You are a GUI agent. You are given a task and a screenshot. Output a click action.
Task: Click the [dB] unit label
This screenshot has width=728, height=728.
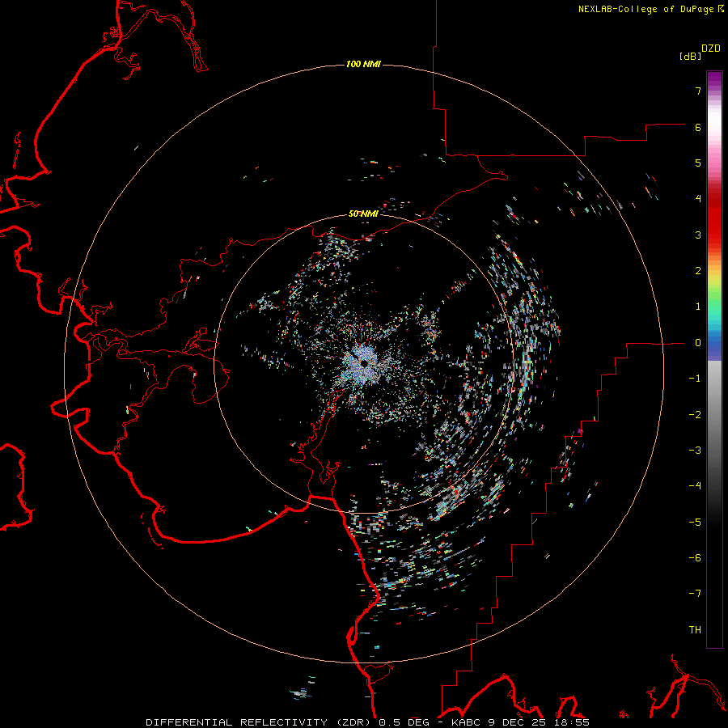(x=691, y=57)
